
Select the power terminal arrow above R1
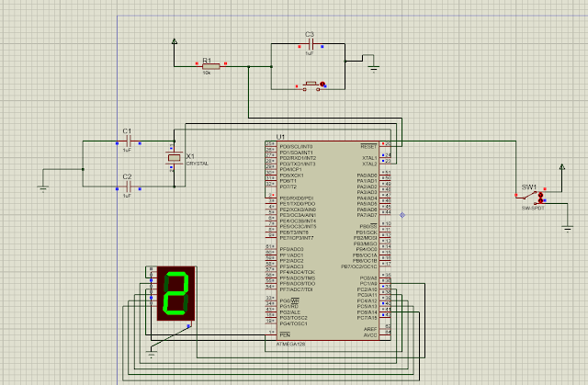tap(175, 41)
